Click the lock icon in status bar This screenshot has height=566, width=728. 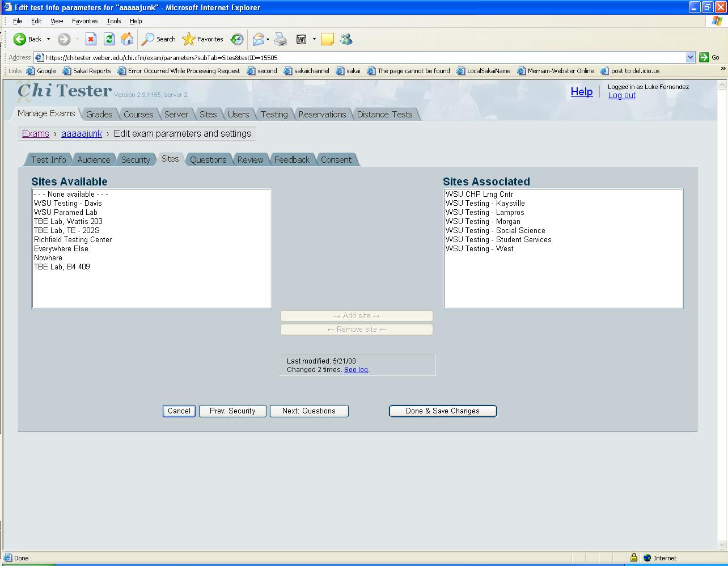coord(633,557)
